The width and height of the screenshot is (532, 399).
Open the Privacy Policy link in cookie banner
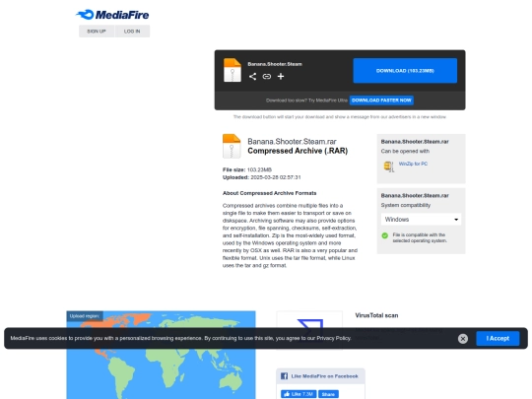tap(334, 338)
